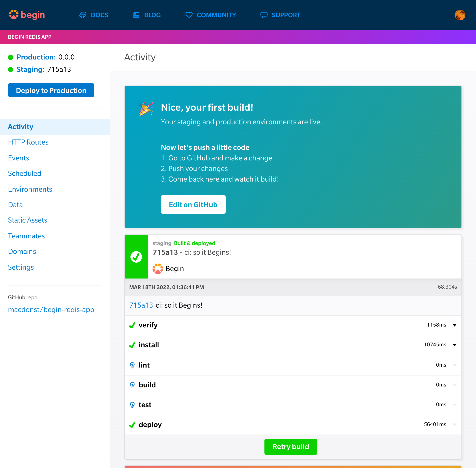Select the HTTP Routes sidebar item
The width and height of the screenshot is (476, 468).
pos(28,142)
